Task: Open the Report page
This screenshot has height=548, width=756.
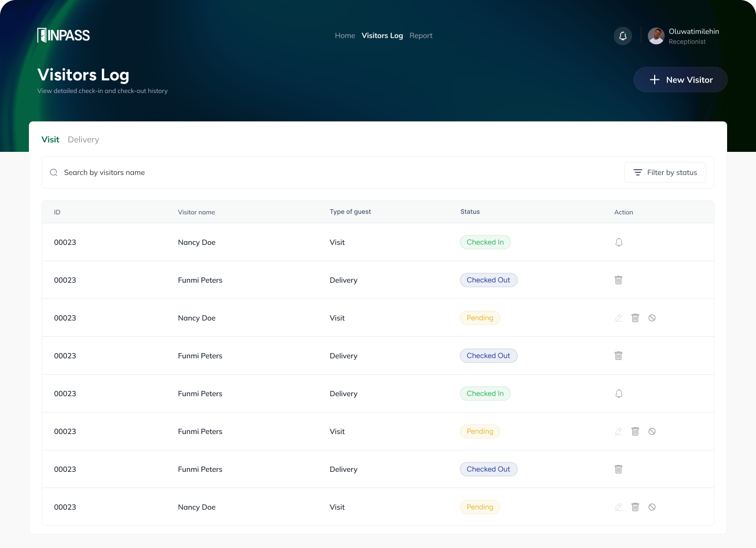Action: coord(421,36)
